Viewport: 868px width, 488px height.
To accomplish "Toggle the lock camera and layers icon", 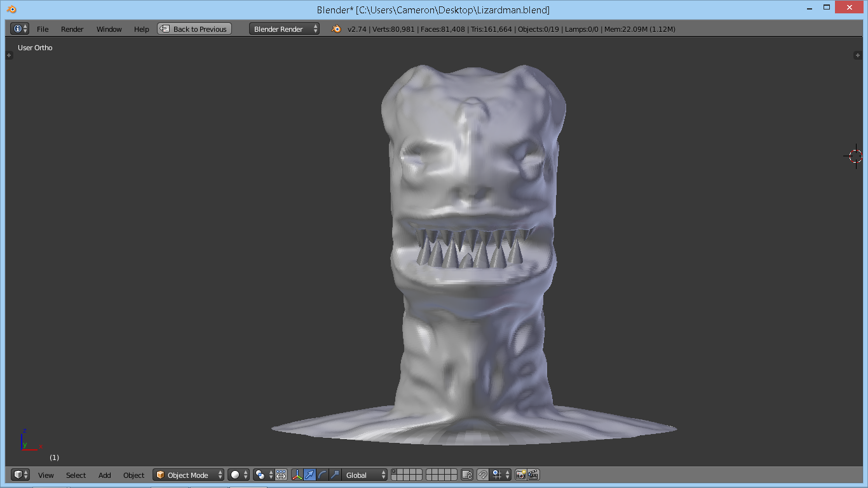I will coord(467,475).
